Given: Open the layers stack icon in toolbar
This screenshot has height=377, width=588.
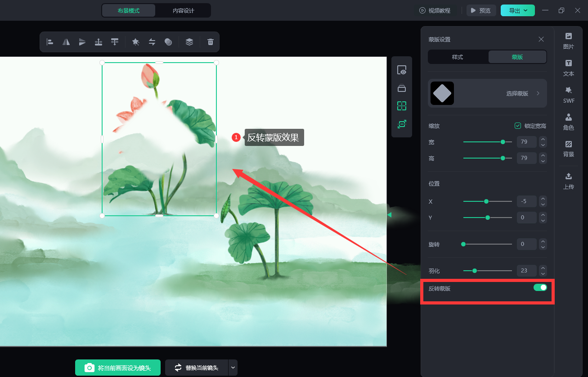Looking at the screenshot, I should pos(189,42).
